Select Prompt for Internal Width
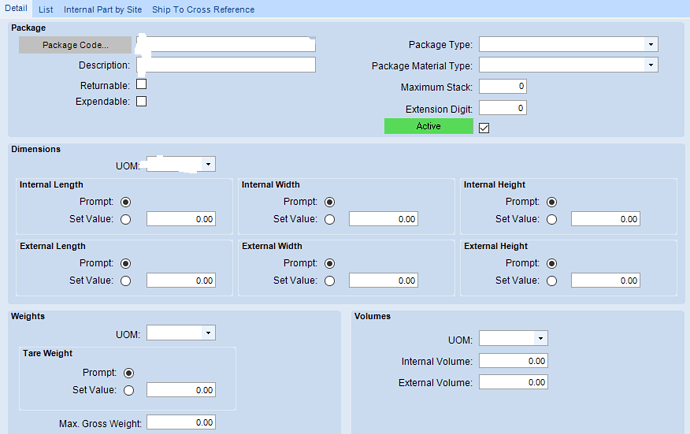The image size is (690, 434). click(x=330, y=202)
